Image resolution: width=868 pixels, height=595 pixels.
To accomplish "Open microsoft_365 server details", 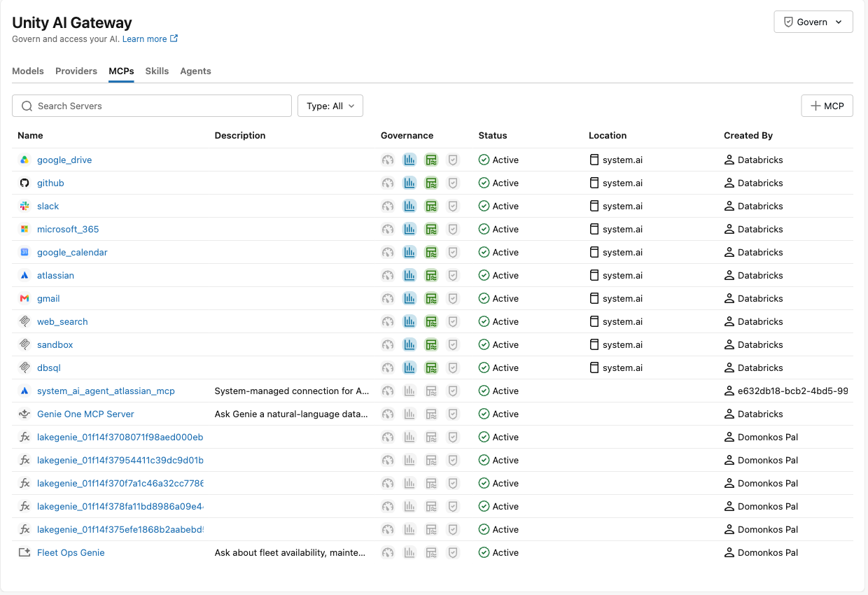I will pos(68,229).
